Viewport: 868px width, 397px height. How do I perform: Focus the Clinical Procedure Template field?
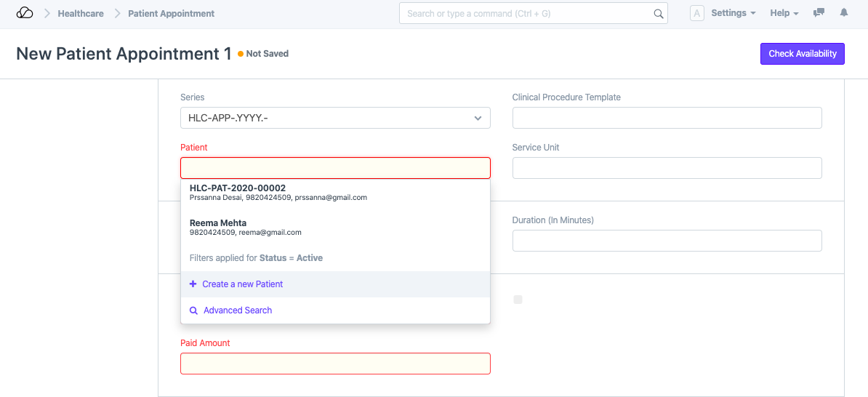click(x=667, y=118)
